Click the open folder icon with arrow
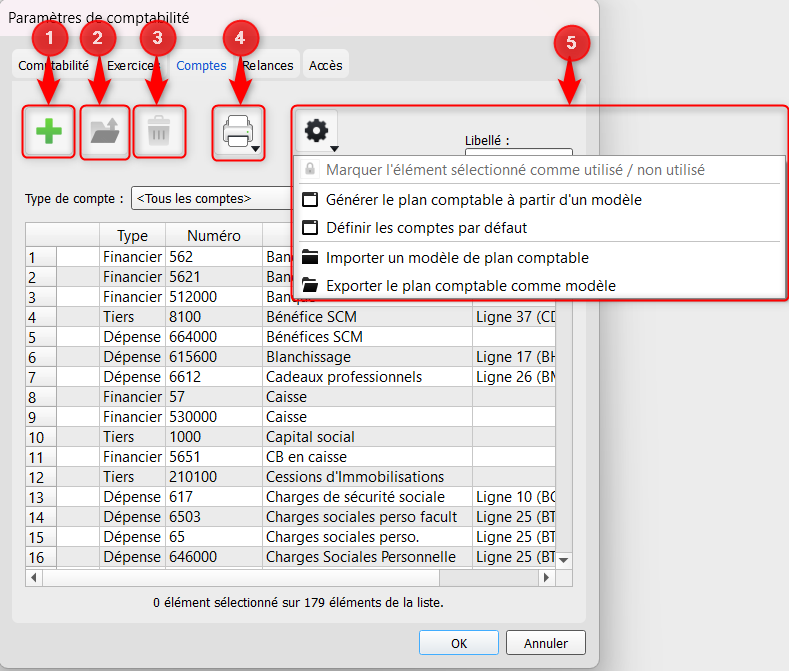This screenshot has height=671, width=789. [105, 131]
